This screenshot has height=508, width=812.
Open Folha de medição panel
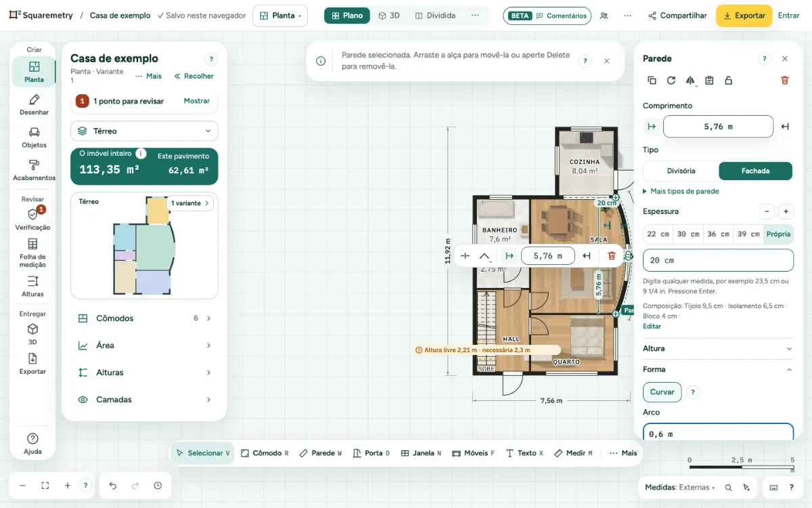pos(32,253)
